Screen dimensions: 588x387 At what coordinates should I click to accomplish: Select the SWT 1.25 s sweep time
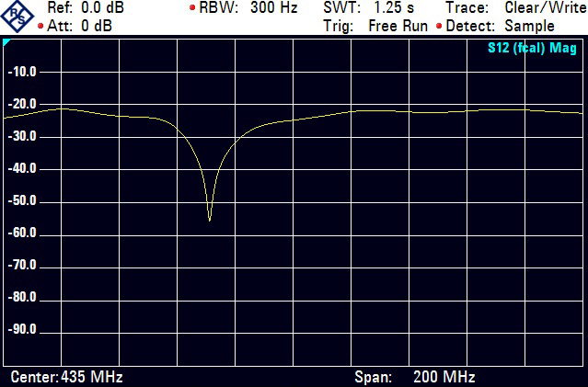(368, 8)
